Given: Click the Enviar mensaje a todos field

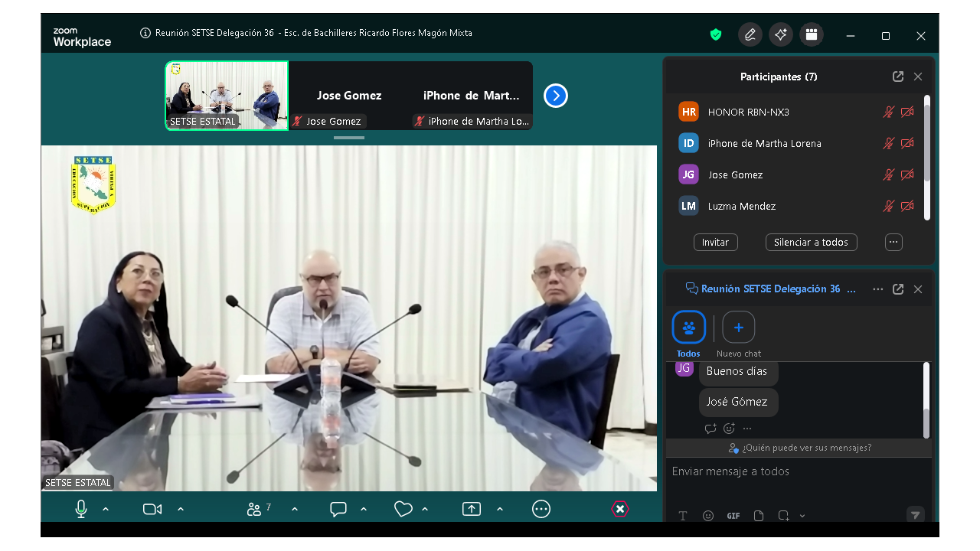Looking at the screenshot, I should click(x=796, y=471).
